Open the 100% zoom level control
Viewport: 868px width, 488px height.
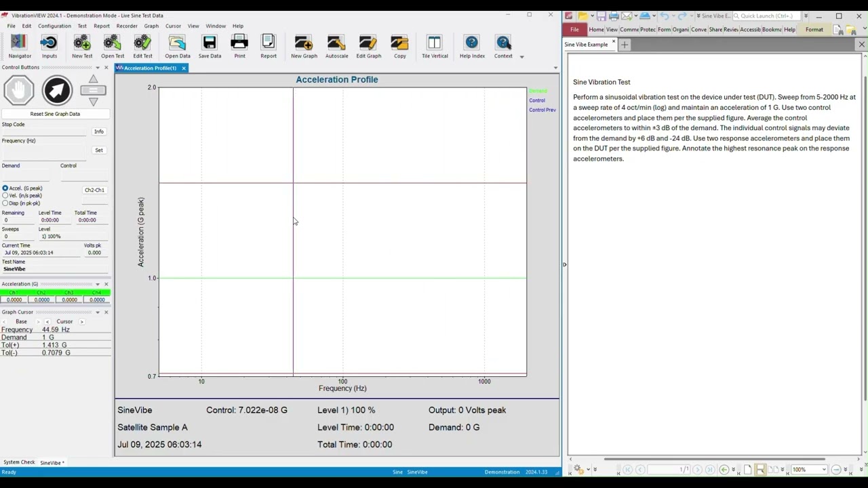click(808, 469)
